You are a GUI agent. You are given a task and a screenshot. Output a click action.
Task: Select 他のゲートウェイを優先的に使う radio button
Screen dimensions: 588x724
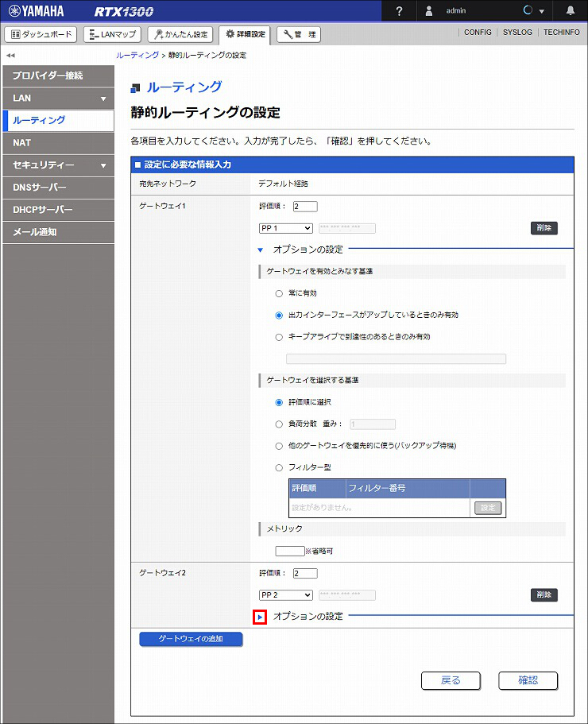coord(279,446)
